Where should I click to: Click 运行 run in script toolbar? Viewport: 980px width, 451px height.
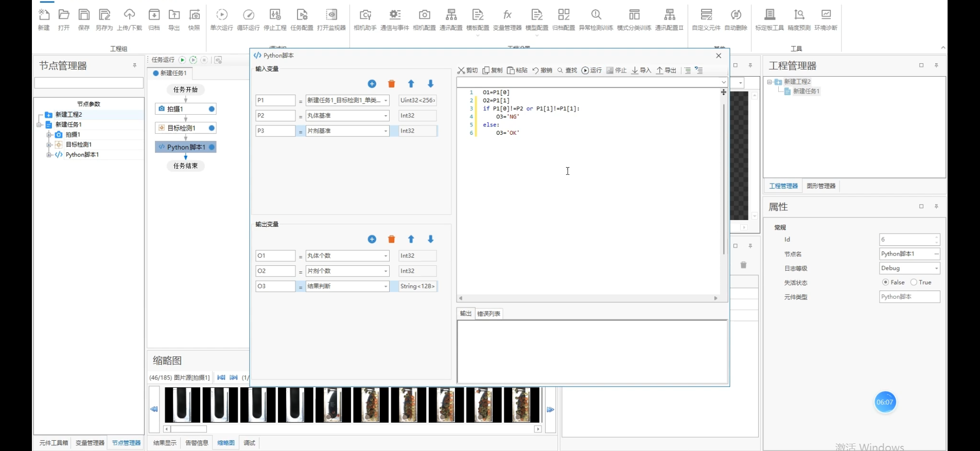(x=591, y=70)
